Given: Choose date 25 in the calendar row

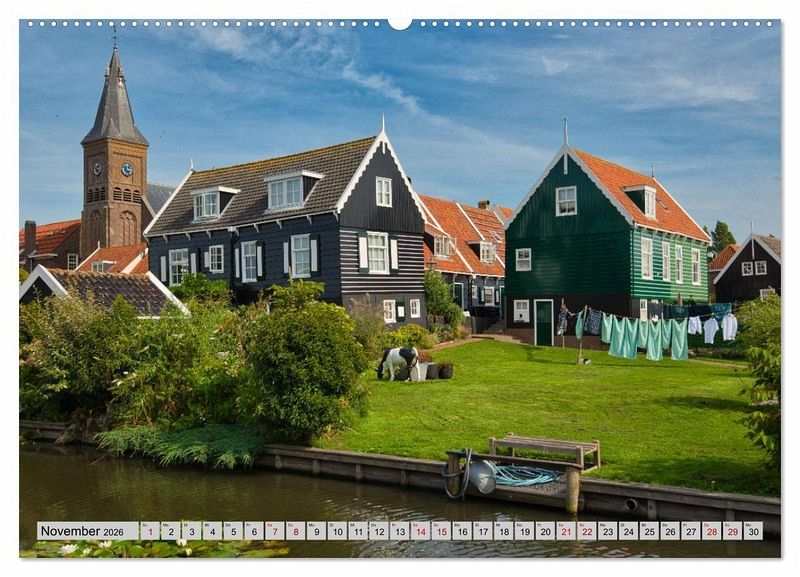Looking at the screenshot, I should (x=649, y=531).
